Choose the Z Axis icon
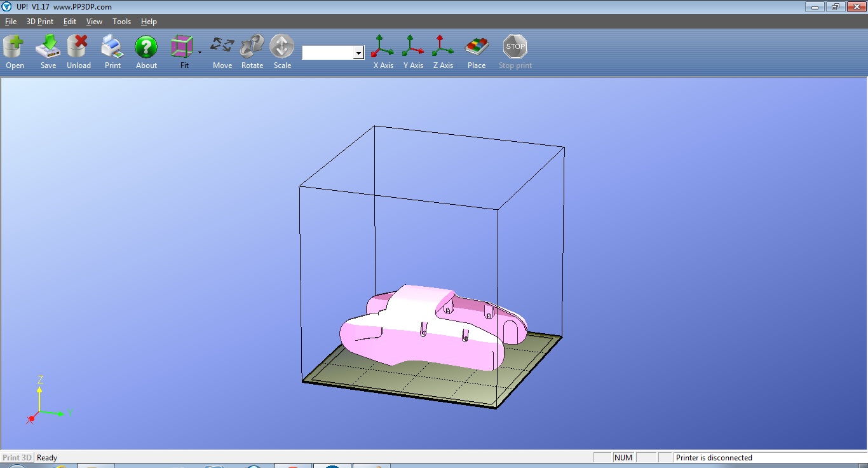The width and height of the screenshot is (868, 468). click(x=443, y=52)
